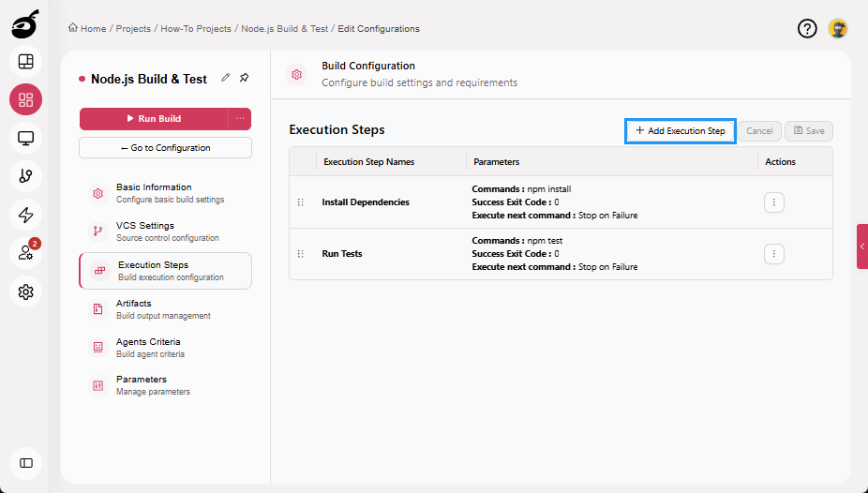Click Node.js Build & Test title
The width and height of the screenshot is (868, 493).
(149, 79)
